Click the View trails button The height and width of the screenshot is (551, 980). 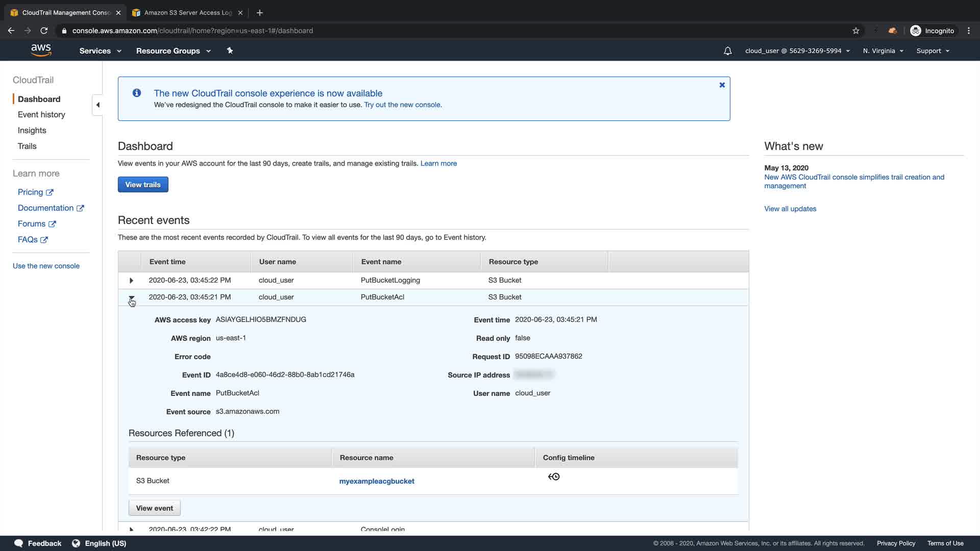pos(143,185)
